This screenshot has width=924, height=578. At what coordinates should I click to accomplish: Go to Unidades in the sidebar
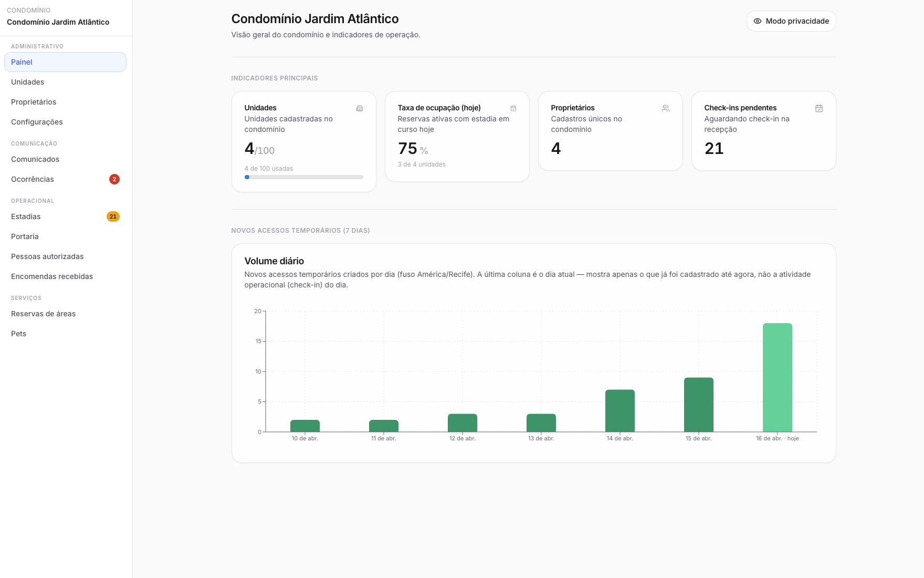[28, 82]
